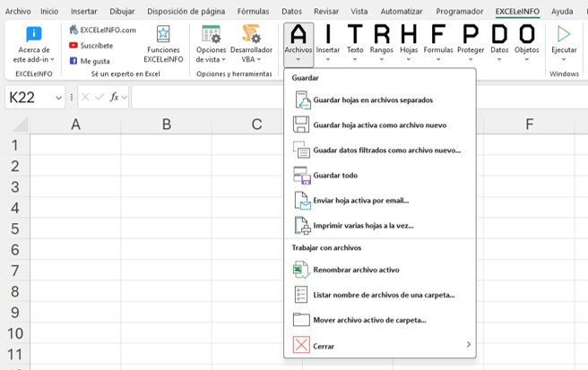Select column B header
Viewport: 588px width, 370px height.
click(x=167, y=125)
